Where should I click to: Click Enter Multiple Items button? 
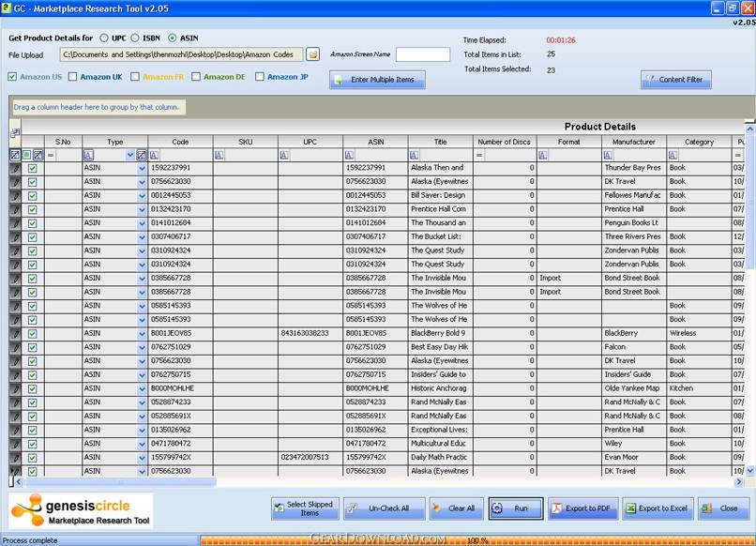coord(377,80)
